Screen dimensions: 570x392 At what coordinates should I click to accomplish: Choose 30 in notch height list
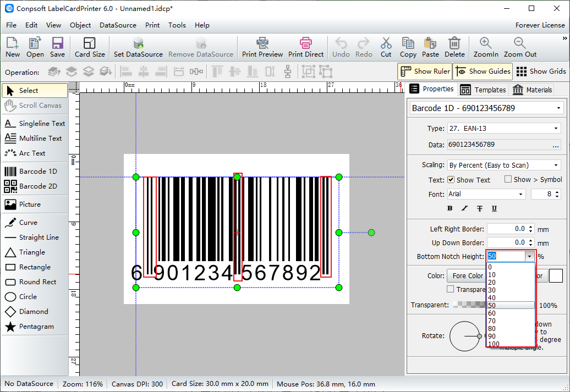[511, 290]
